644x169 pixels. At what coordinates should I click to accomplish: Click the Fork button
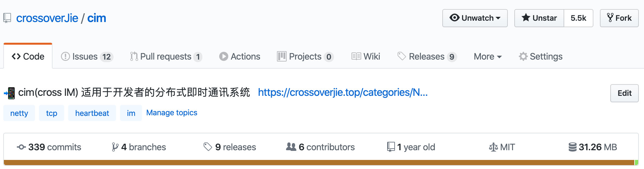tap(619, 18)
